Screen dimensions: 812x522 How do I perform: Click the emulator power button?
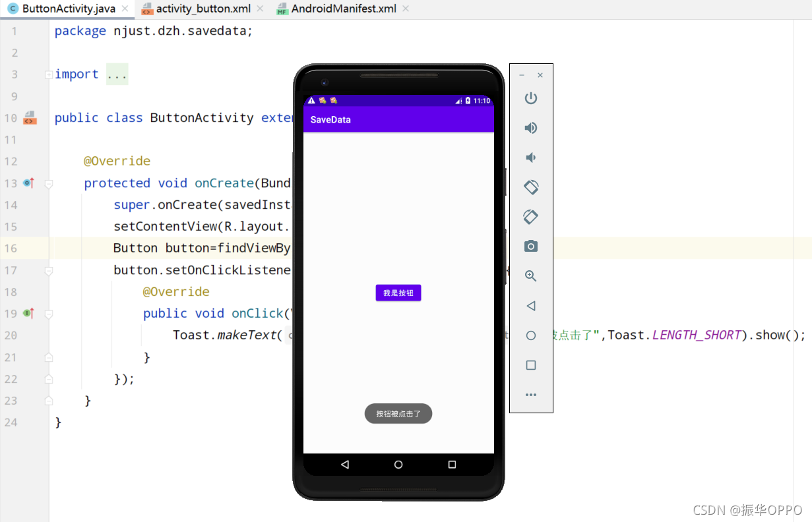[531, 98]
